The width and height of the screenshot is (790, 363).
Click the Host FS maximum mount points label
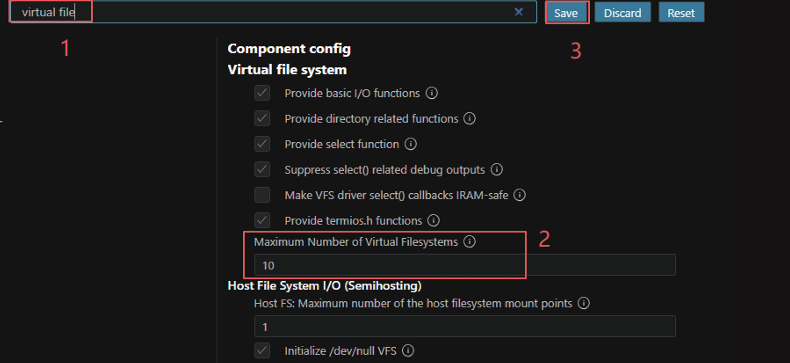(x=413, y=304)
